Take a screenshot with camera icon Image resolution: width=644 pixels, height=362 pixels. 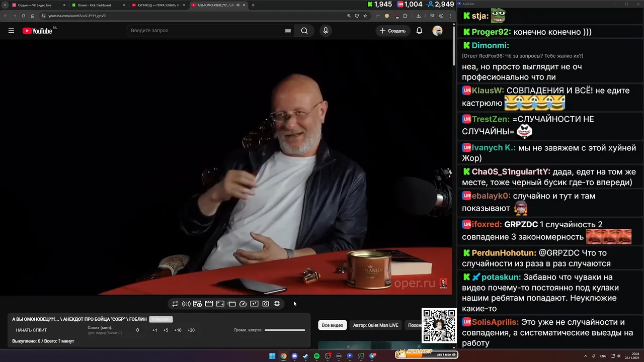266,304
